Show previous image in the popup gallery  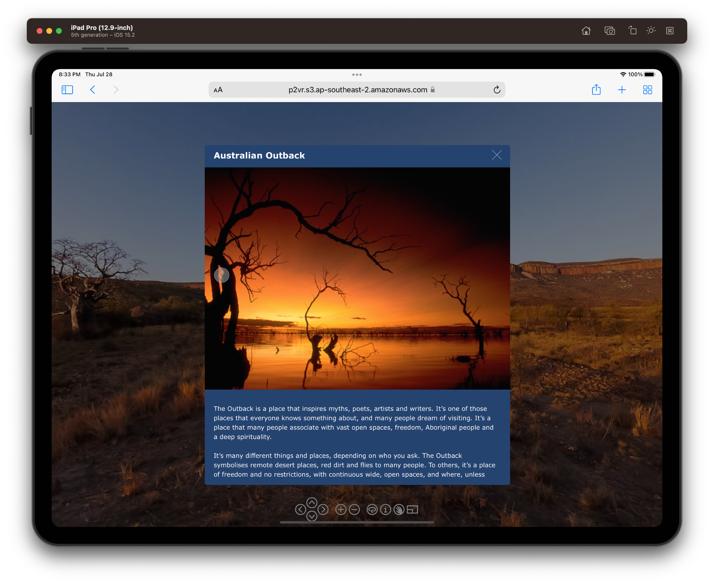click(222, 275)
